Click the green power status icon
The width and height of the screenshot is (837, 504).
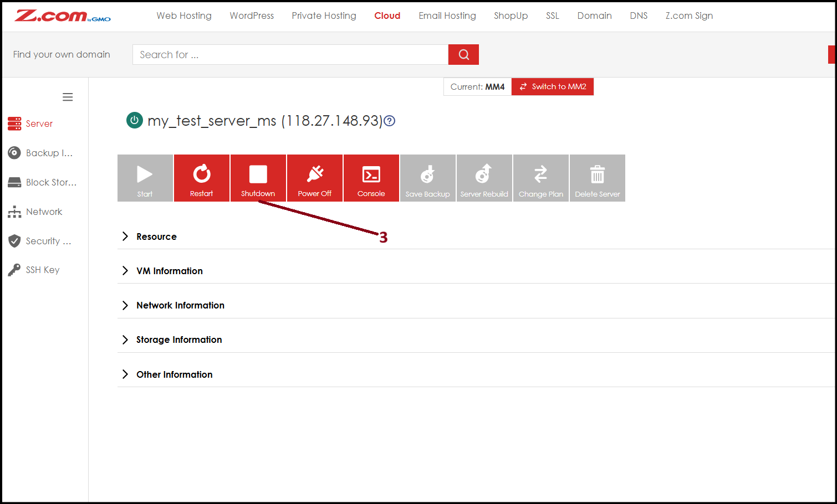[135, 120]
